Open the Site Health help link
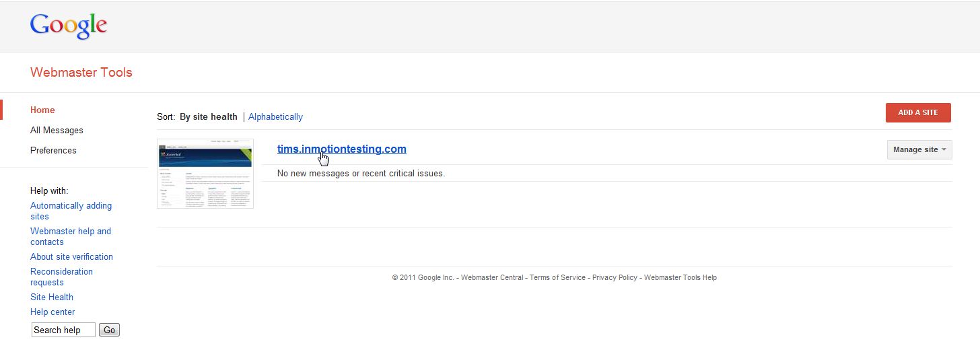 pyautogui.click(x=52, y=297)
